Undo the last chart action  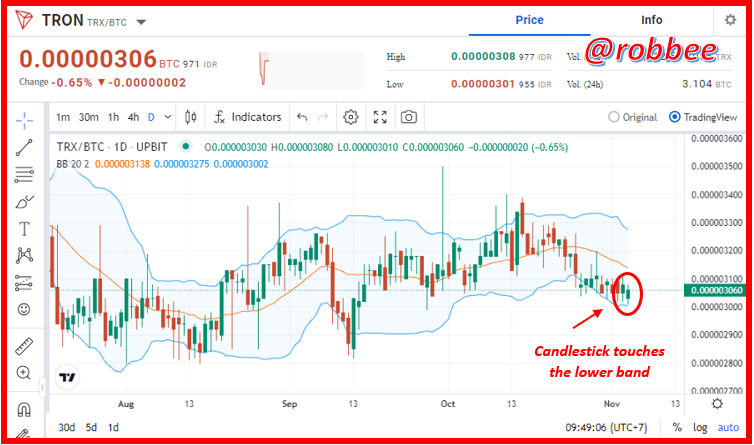coord(302,117)
